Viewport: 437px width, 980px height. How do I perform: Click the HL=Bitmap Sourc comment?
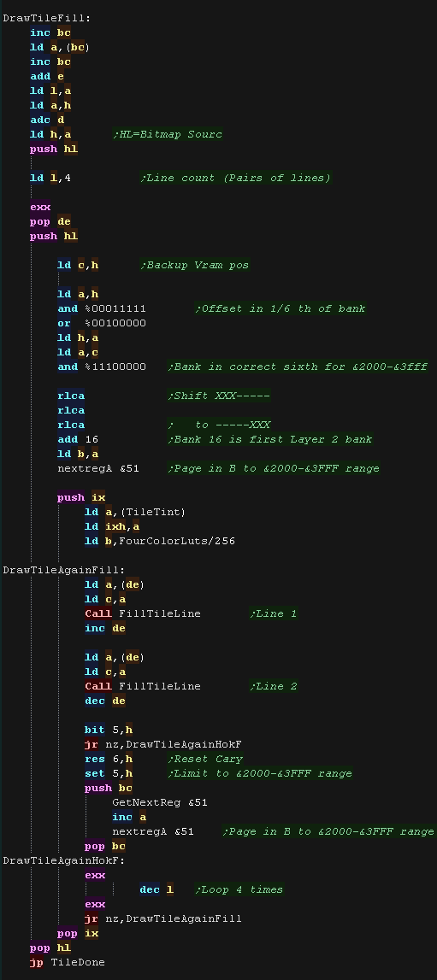[x=168, y=134]
